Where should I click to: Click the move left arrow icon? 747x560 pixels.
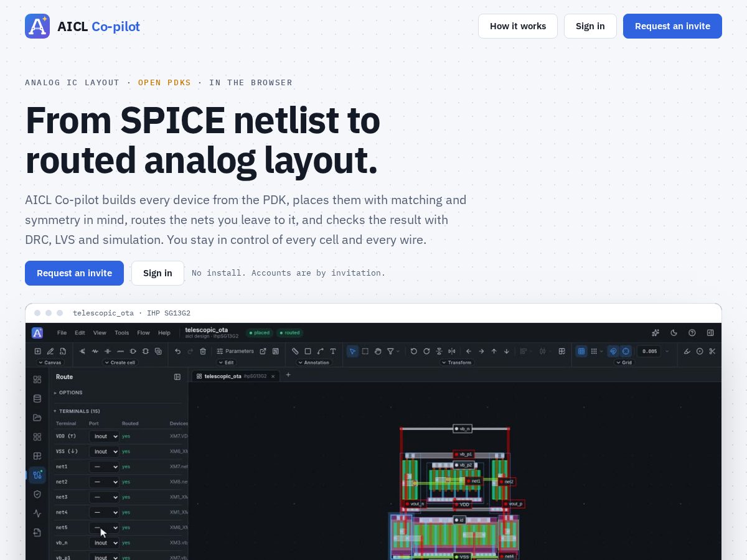[x=469, y=351]
